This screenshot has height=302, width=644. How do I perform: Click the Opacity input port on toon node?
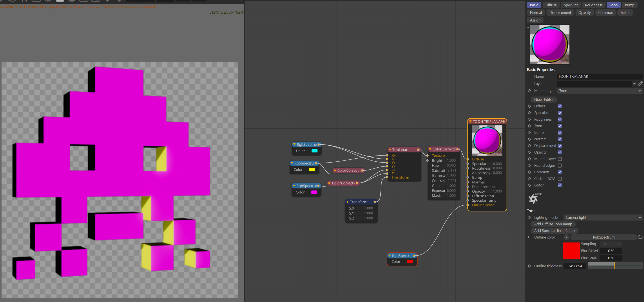(467, 191)
